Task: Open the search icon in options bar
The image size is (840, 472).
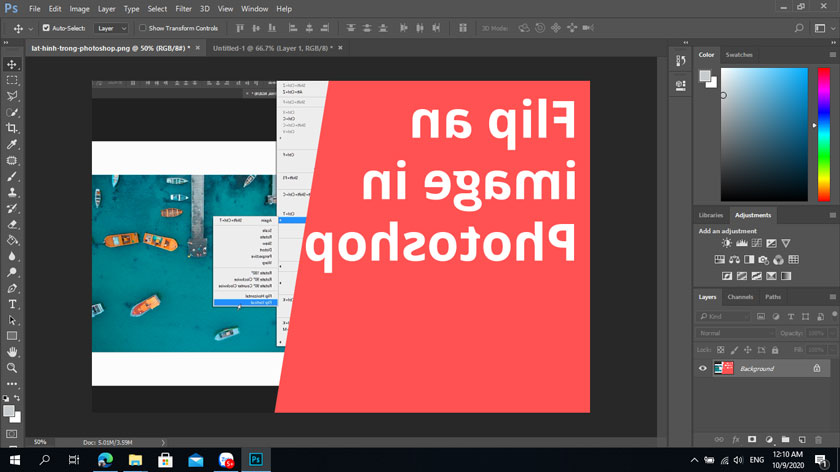Action: [x=799, y=28]
